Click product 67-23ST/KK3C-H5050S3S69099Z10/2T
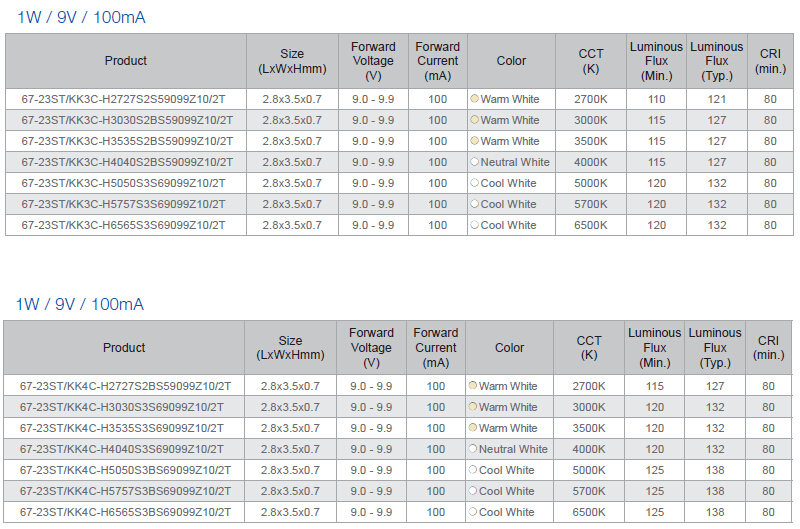 tap(123, 183)
